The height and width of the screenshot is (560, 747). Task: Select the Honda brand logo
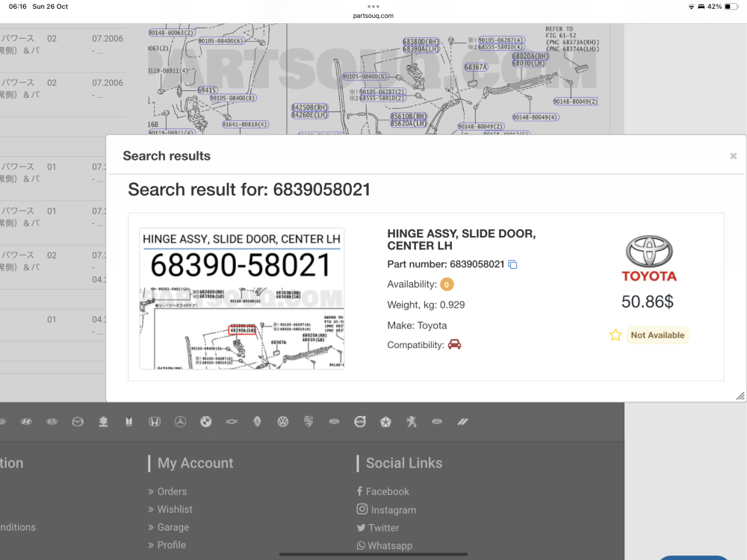[x=155, y=421]
